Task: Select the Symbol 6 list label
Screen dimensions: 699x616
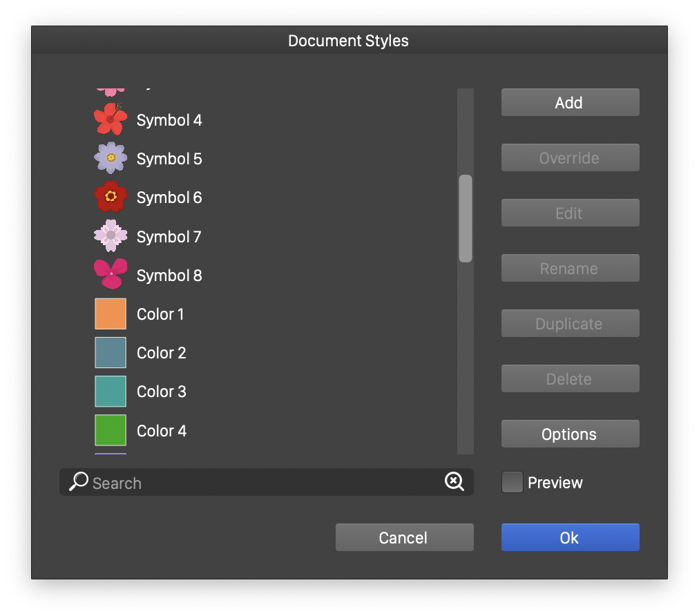Action: 169,198
